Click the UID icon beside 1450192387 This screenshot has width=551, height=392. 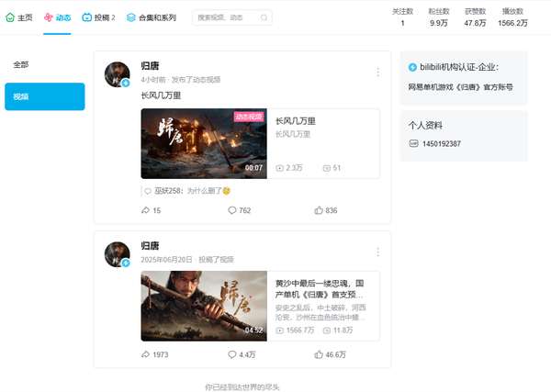coord(413,143)
